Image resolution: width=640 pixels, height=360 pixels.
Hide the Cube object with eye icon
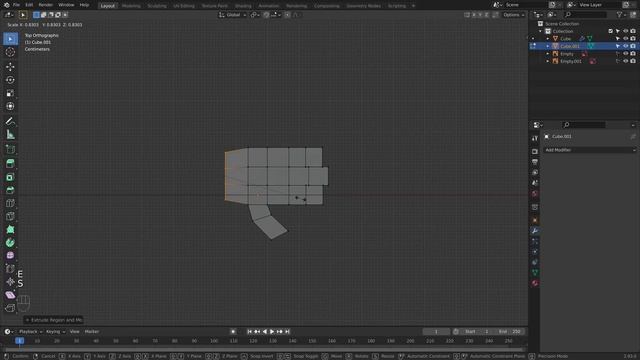[x=625, y=38]
